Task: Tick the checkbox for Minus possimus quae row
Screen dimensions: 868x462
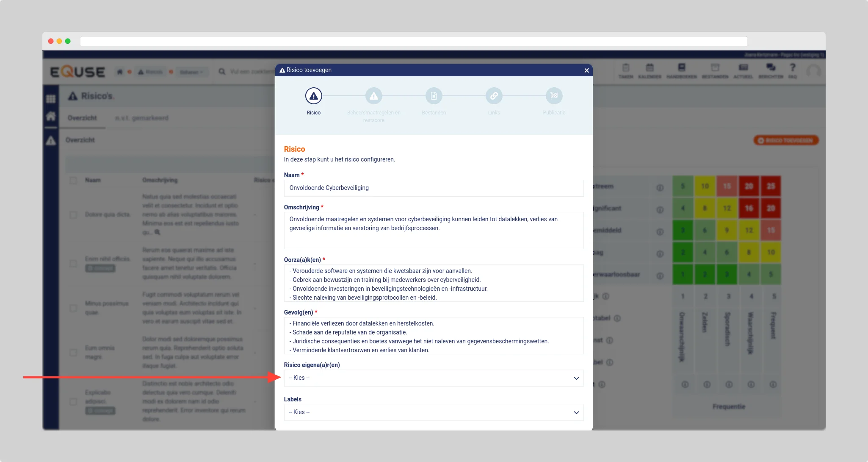Action: [x=73, y=308]
